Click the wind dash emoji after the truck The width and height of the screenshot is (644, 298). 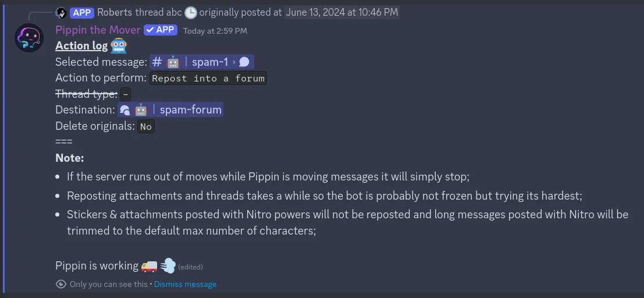coord(168,266)
